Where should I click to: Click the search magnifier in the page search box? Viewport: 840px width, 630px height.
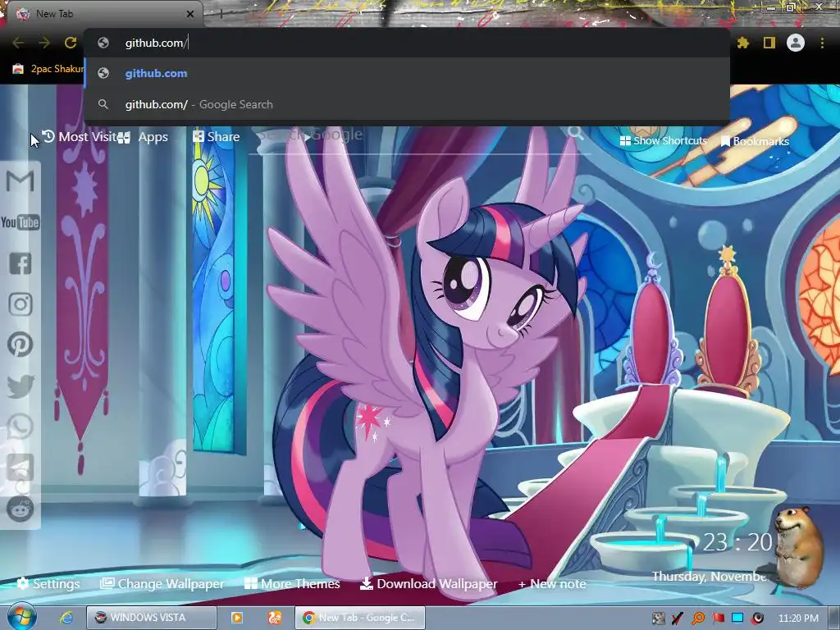click(x=575, y=132)
